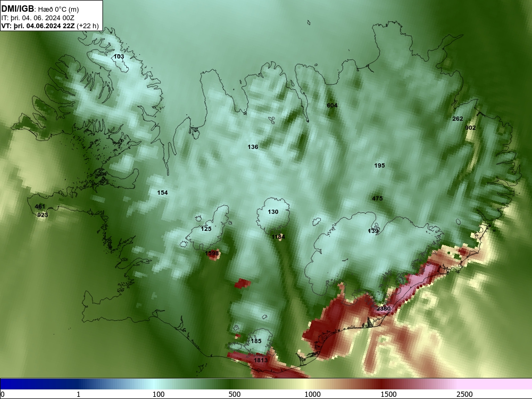
Task: Click the 1500 label on the legend
Action: 388,394
